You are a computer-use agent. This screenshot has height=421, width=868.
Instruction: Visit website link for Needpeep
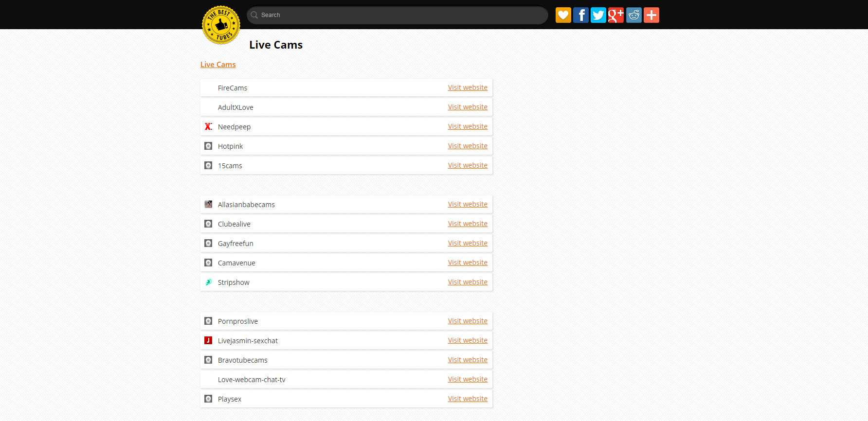(x=468, y=126)
